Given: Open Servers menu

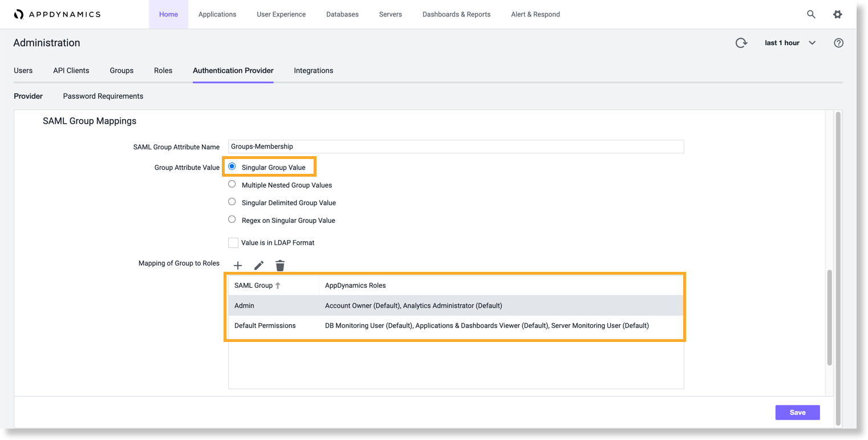Looking at the screenshot, I should click(x=391, y=14).
